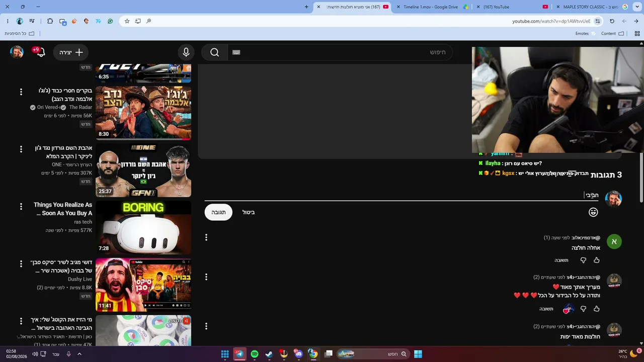Play the BORING VR headset video thumbnail
This screenshot has height=362, width=644.
click(x=143, y=227)
